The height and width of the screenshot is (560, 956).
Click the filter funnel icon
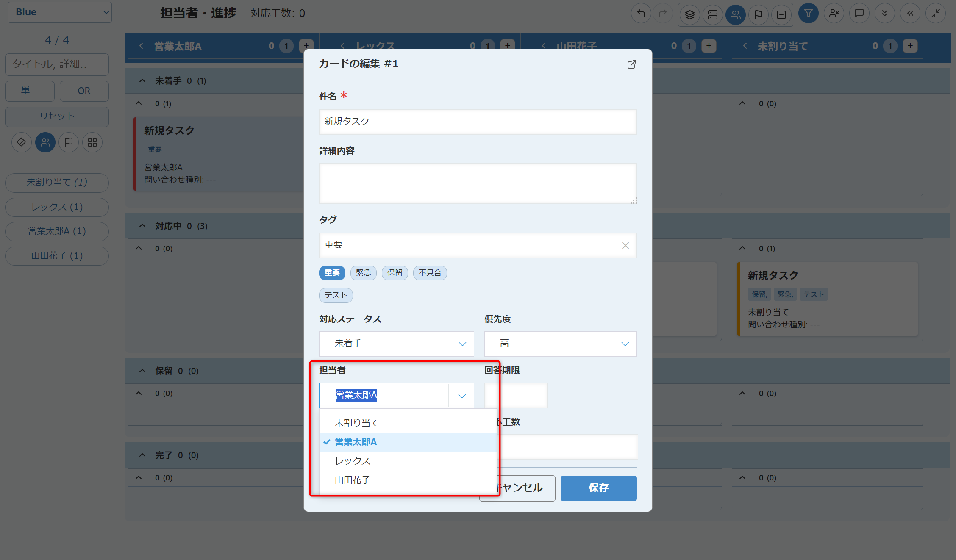click(809, 14)
